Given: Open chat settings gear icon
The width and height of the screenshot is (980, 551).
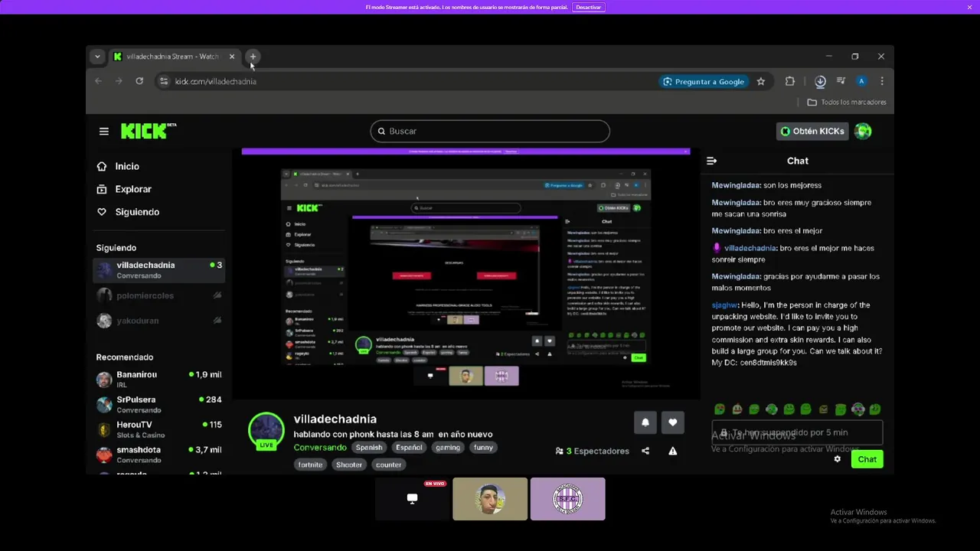Looking at the screenshot, I should click(837, 459).
